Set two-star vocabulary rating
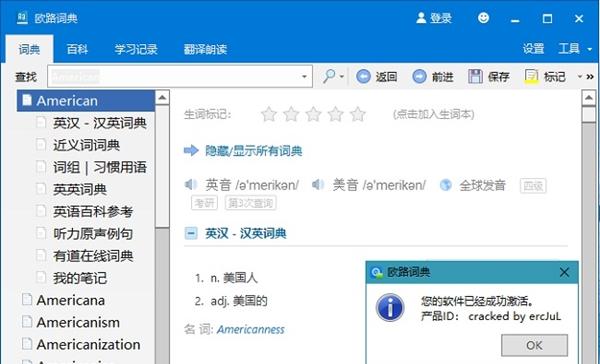Screen dimensions: 600x364 291,114
